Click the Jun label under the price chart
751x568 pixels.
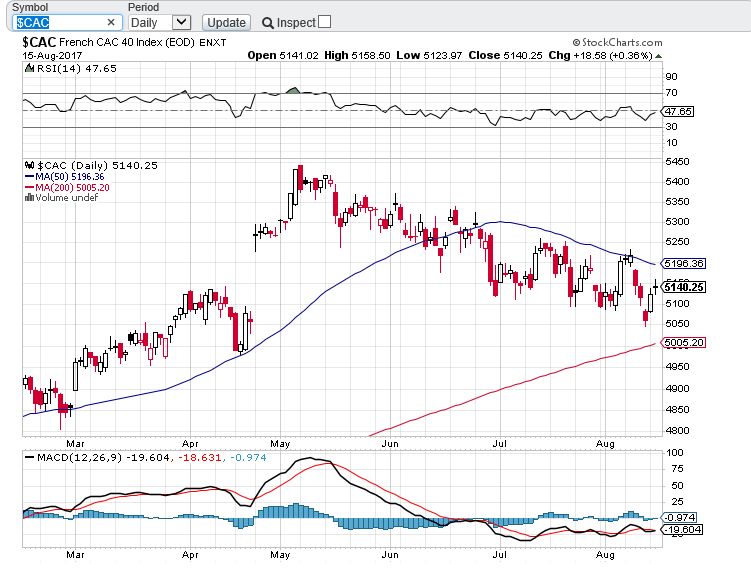tap(390, 444)
